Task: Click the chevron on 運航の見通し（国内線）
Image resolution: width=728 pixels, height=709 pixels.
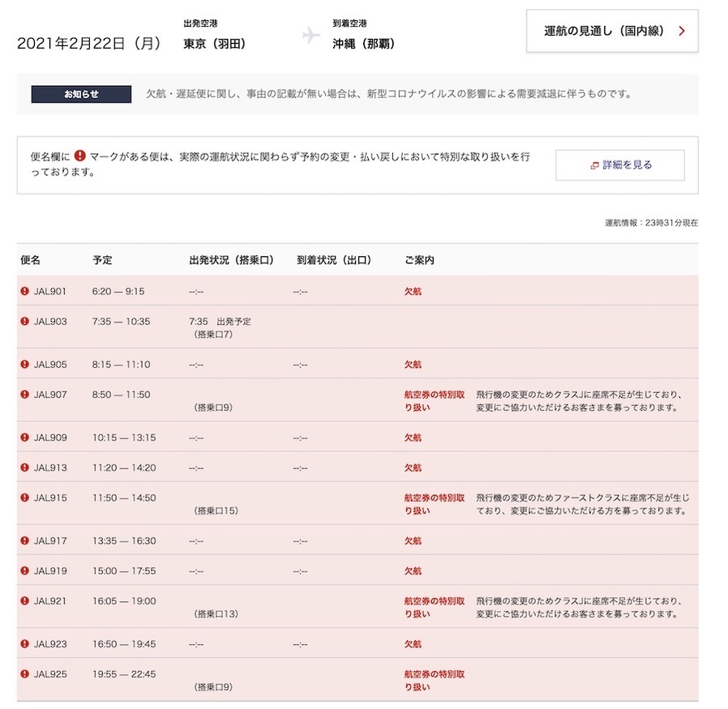Action: click(x=682, y=31)
